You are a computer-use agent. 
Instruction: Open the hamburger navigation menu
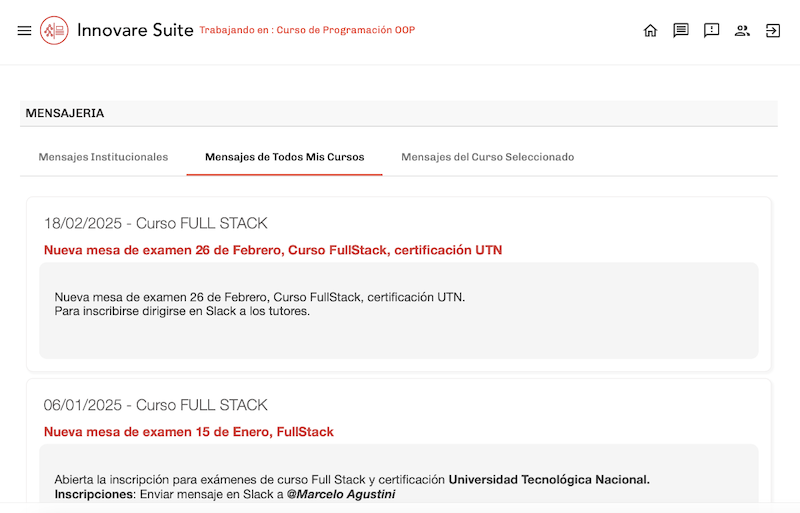pos(25,30)
